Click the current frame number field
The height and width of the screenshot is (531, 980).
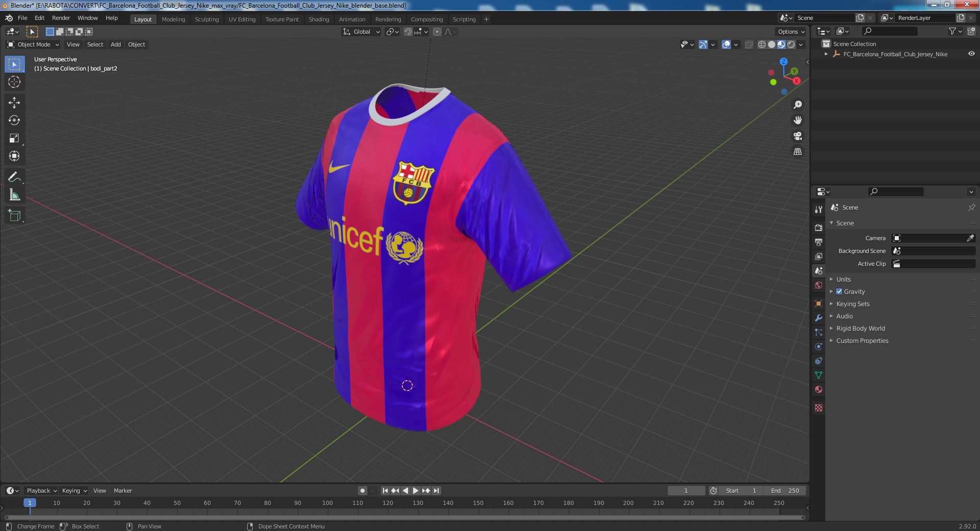tap(686, 491)
